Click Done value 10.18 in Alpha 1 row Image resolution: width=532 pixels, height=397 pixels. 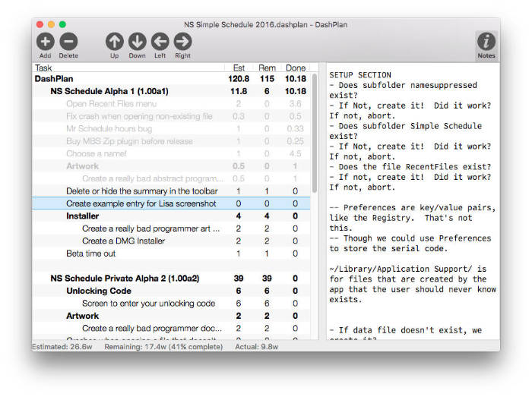point(296,91)
